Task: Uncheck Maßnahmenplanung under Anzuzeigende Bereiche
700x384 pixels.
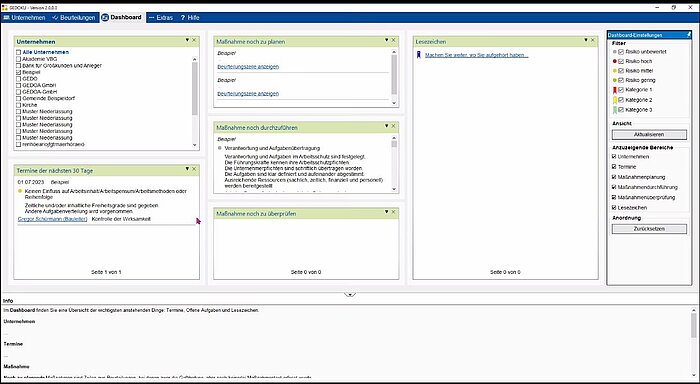Action: tap(614, 177)
